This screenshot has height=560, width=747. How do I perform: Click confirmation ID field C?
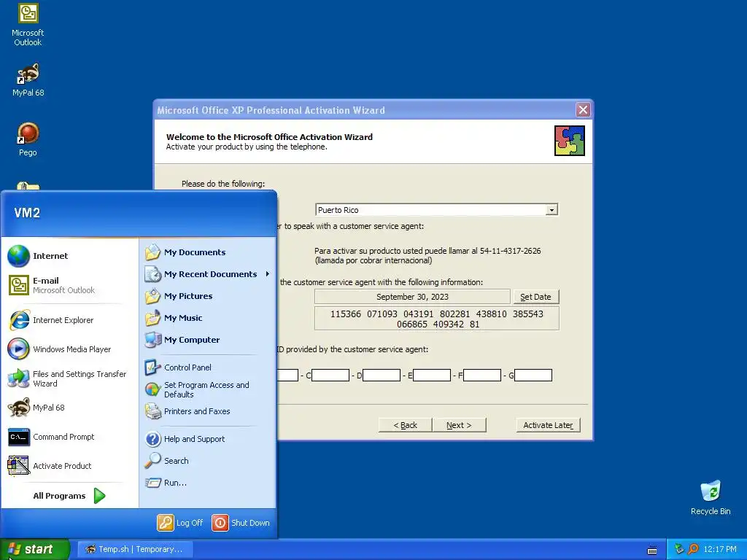[x=330, y=376]
